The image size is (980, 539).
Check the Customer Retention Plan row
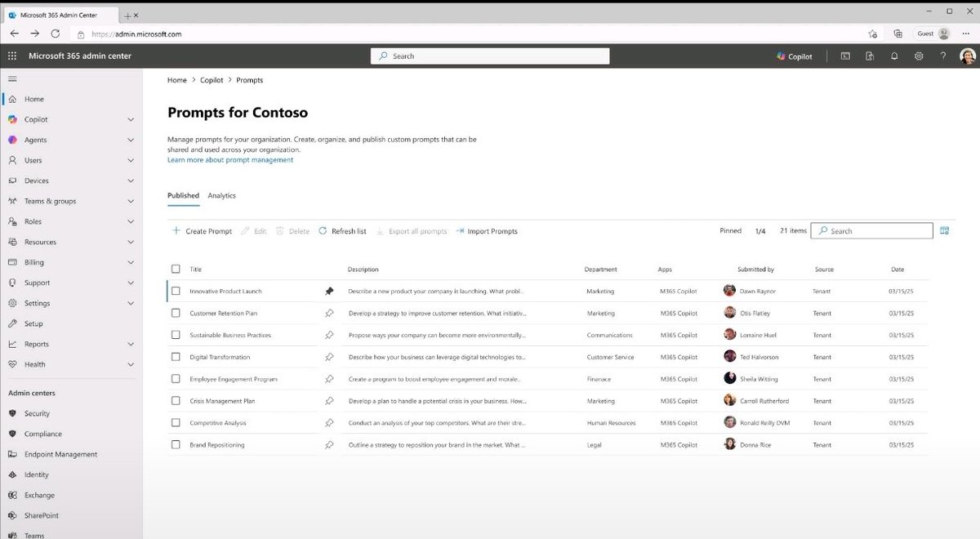[x=176, y=313]
